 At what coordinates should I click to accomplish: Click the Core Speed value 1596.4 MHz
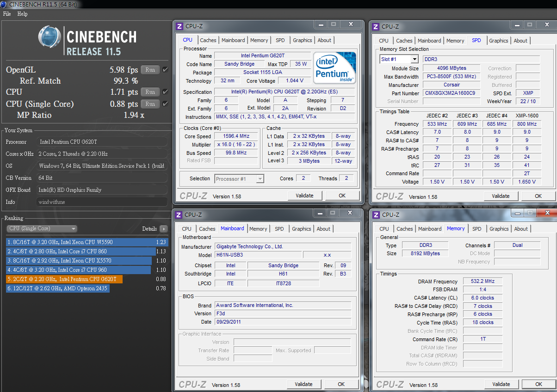click(x=236, y=136)
